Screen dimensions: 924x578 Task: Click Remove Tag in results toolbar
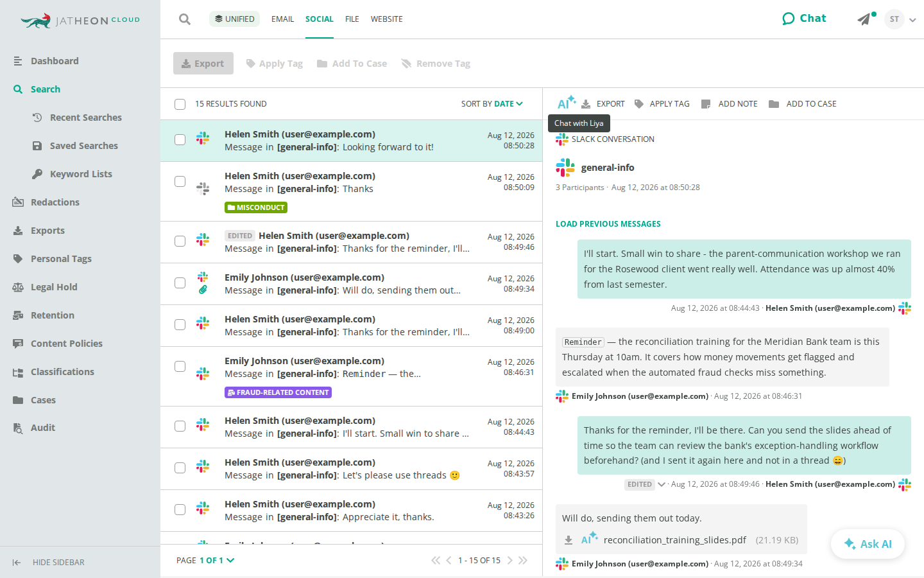coord(436,64)
